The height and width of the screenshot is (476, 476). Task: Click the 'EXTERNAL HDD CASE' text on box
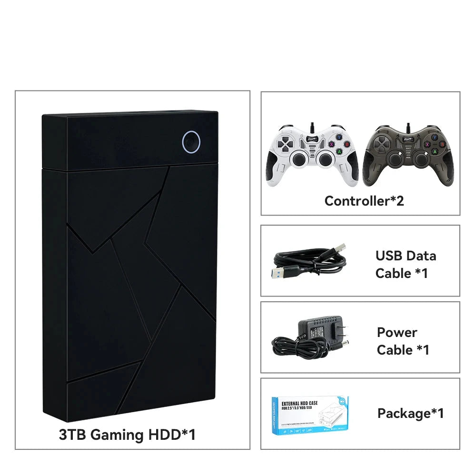coord(299,403)
